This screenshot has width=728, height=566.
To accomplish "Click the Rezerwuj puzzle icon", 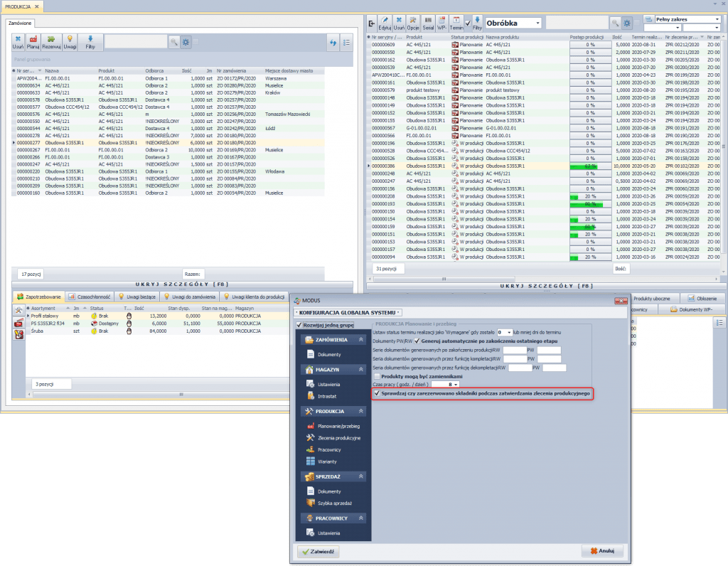I will 51,42.
